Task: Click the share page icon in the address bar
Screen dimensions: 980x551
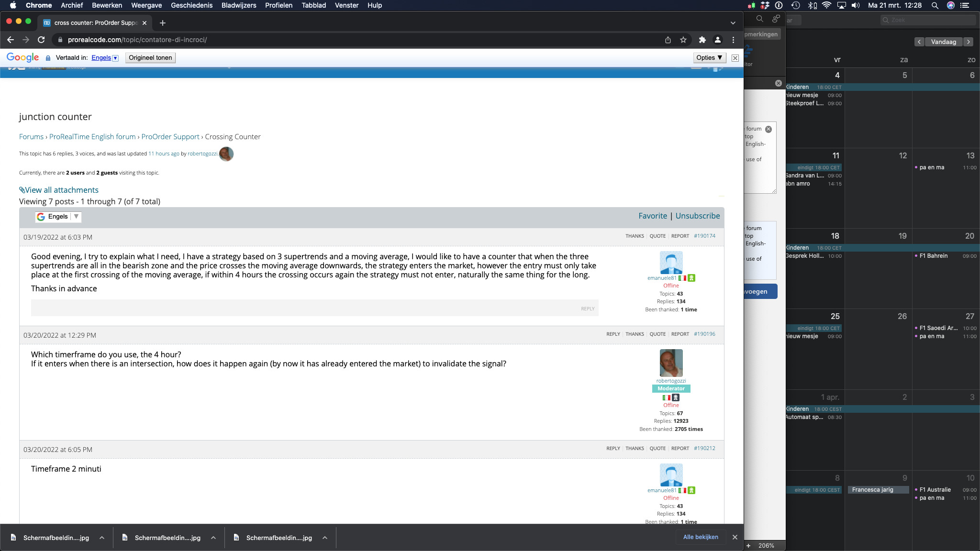Action: pos(668,40)
